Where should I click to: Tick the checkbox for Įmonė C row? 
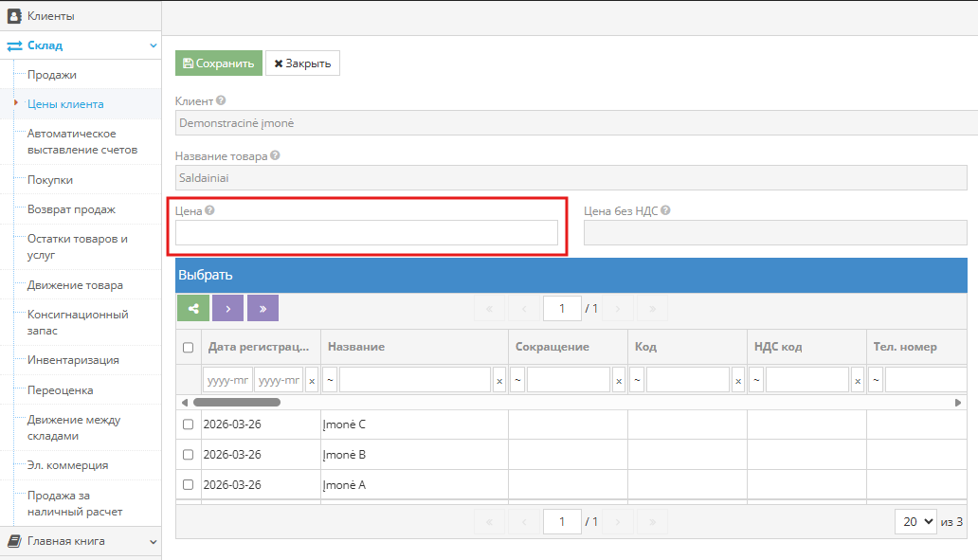point(188,425)
